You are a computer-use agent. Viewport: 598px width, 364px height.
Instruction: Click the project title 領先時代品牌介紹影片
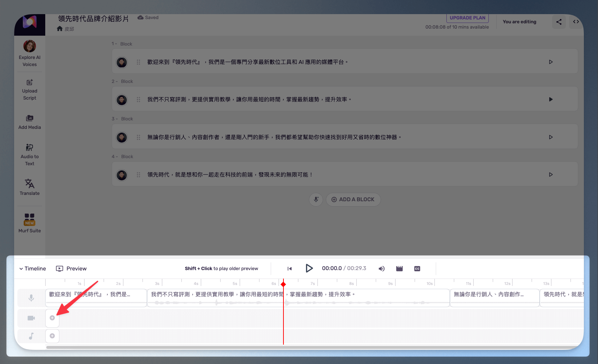(x=93, y=18)
